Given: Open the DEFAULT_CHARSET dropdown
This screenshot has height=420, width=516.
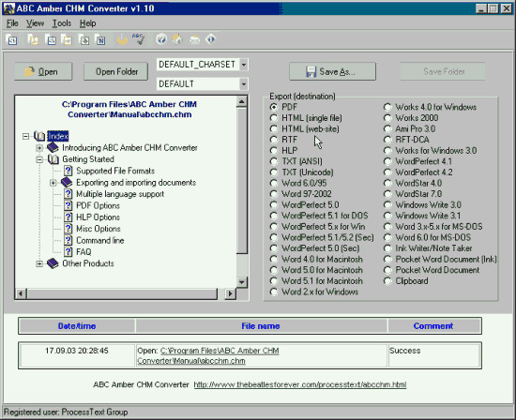Looking at the screenshot, I should pos(243,65).
